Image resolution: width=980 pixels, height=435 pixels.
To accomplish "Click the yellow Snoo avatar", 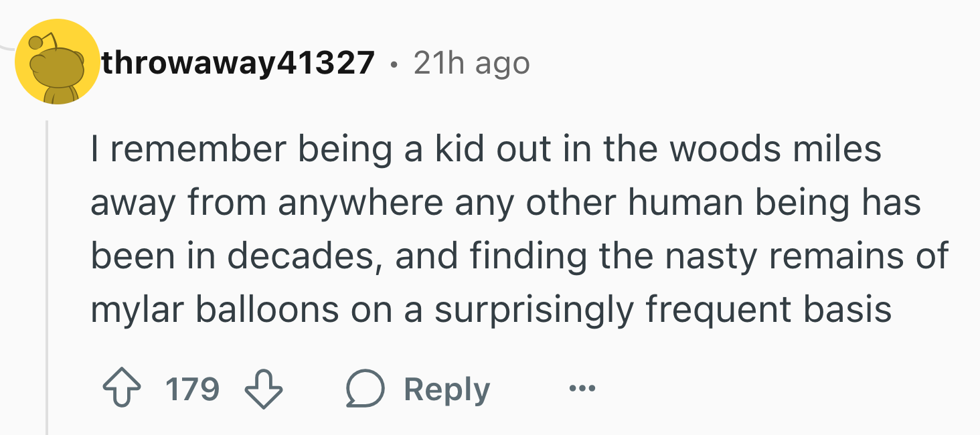I will click(x=57, y=62).
